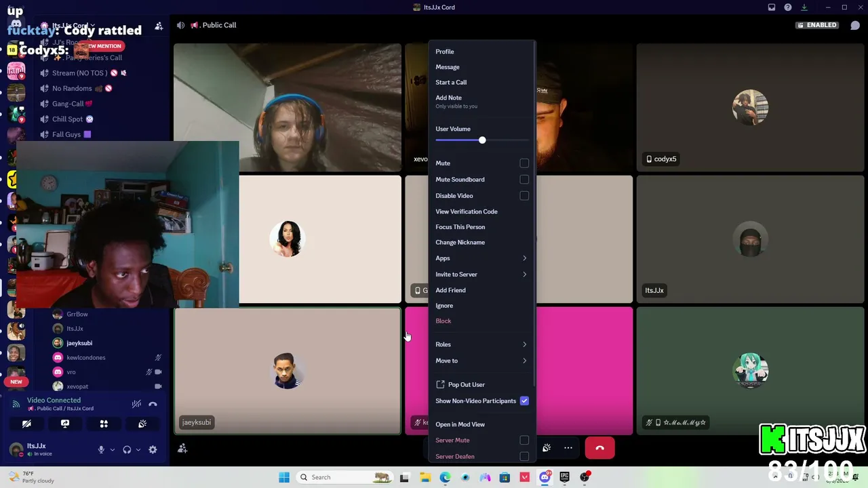
Task: Adjust the User Volume slider
Action: pos(482,140)
